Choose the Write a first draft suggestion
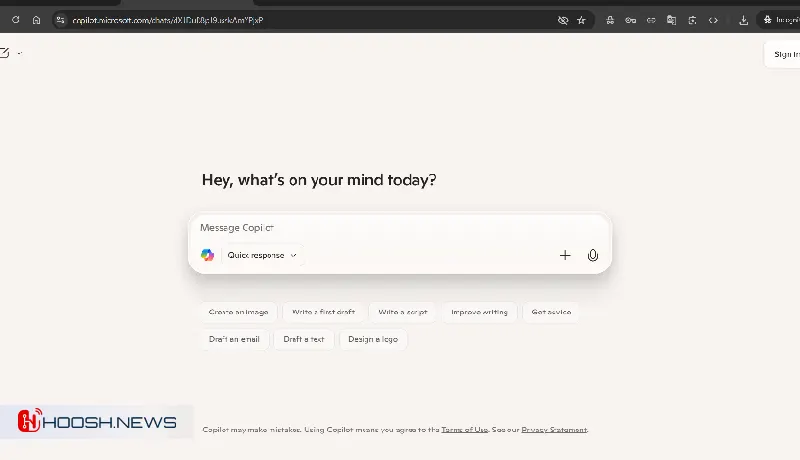This screenshot has width=800, height=460. 323,312
